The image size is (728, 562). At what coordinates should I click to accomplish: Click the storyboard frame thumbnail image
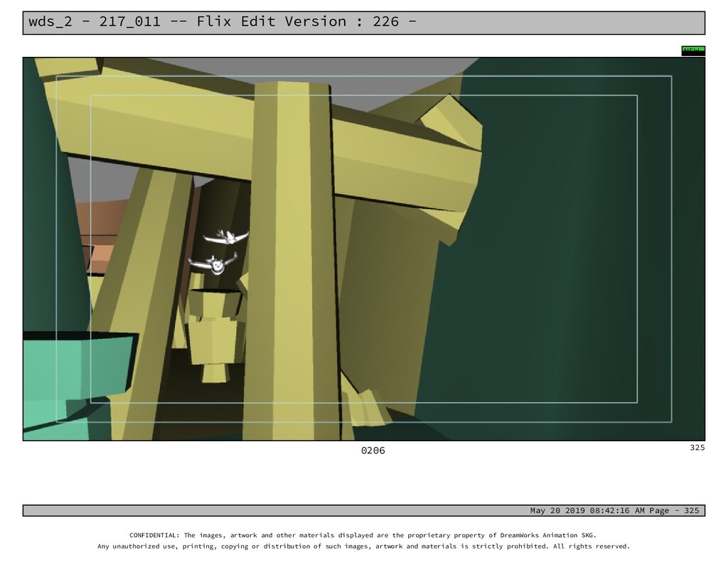pos(364,249)
